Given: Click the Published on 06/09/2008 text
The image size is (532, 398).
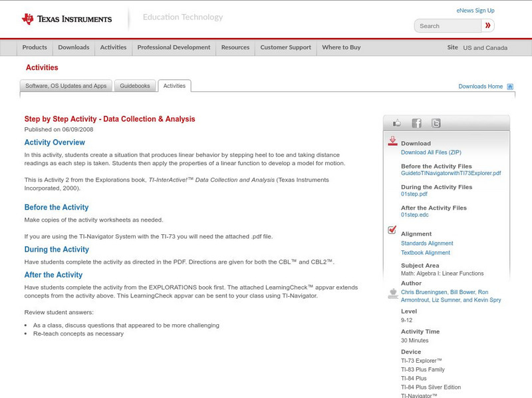Looking at the screenshot, I should pyautogui.click(x=59, y=129).
